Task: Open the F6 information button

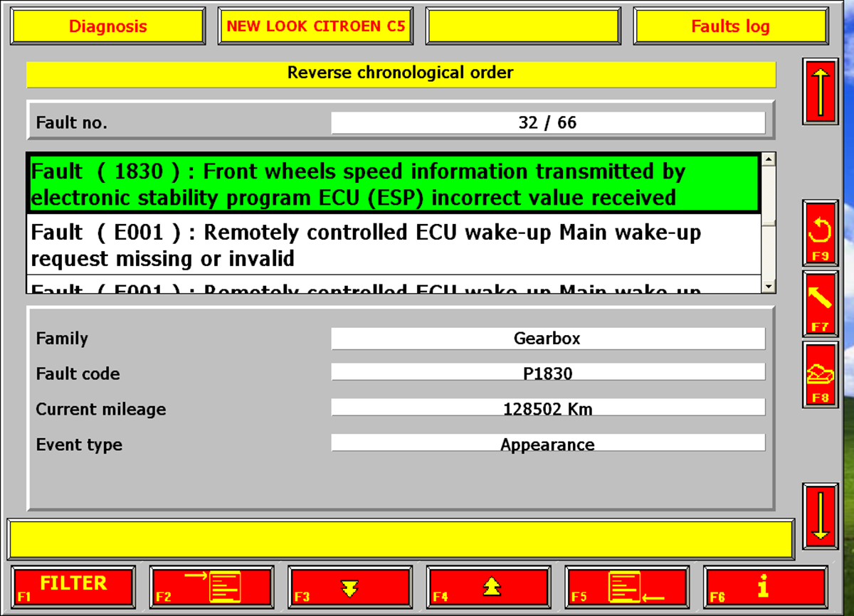Action: [x=765, y=587]
